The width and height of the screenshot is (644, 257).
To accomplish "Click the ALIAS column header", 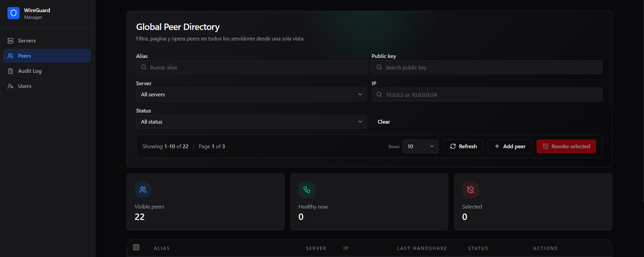I will [x=162, y=248].
